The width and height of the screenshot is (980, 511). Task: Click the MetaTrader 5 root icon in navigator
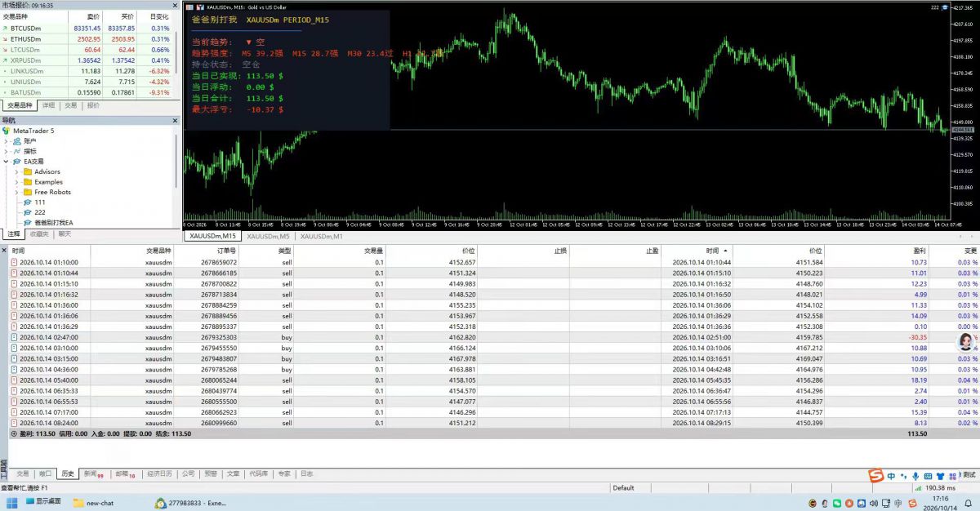click(7, 131)
